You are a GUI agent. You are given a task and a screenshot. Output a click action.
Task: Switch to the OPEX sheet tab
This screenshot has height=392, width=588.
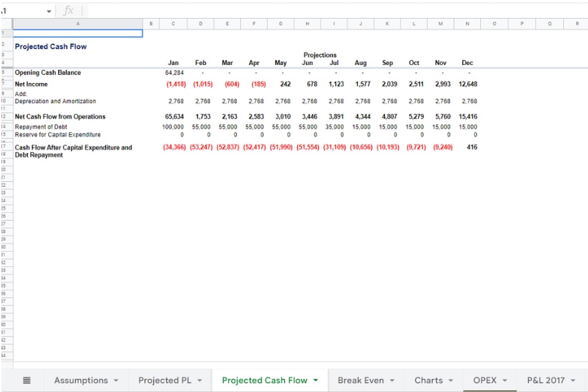pos(484,380)
